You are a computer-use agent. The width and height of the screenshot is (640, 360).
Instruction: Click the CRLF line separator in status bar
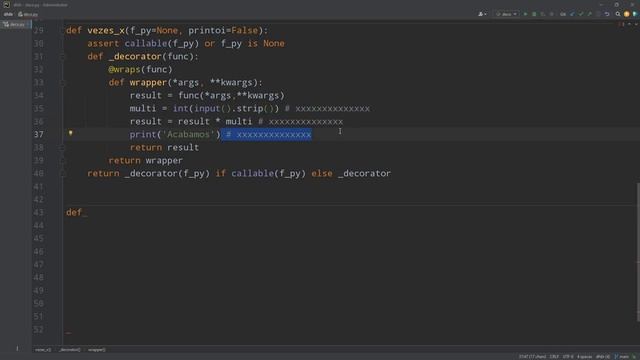pyautogui.click(x=554, y=357)
